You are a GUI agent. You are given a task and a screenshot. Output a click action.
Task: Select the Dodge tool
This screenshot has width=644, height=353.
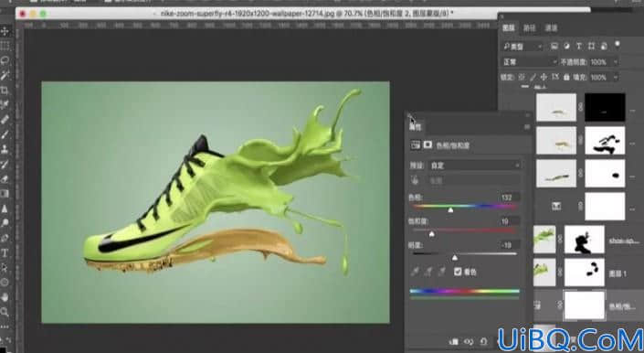point(5,223)
